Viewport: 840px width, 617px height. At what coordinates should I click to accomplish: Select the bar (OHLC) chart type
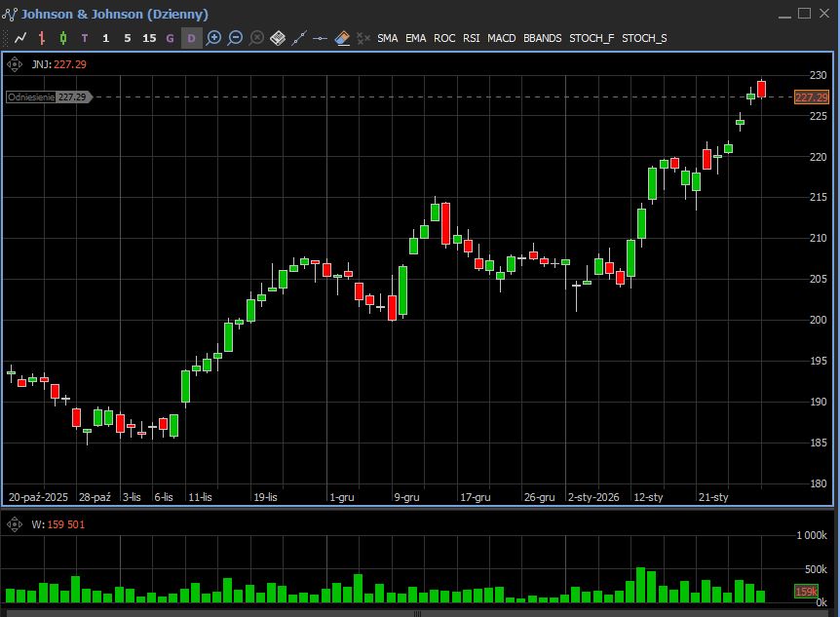click(42, 38)
